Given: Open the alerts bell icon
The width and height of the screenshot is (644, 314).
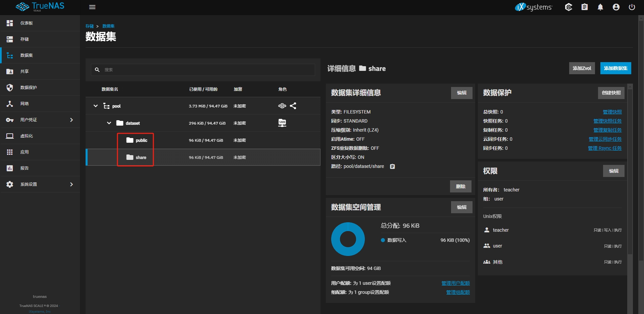Looking at the screenshot, I should [600, 7].
